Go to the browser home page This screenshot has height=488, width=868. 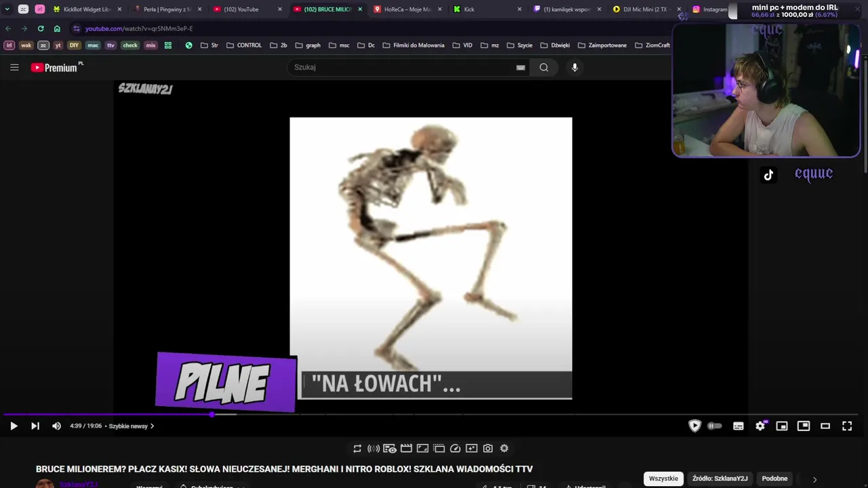(57, 28)
